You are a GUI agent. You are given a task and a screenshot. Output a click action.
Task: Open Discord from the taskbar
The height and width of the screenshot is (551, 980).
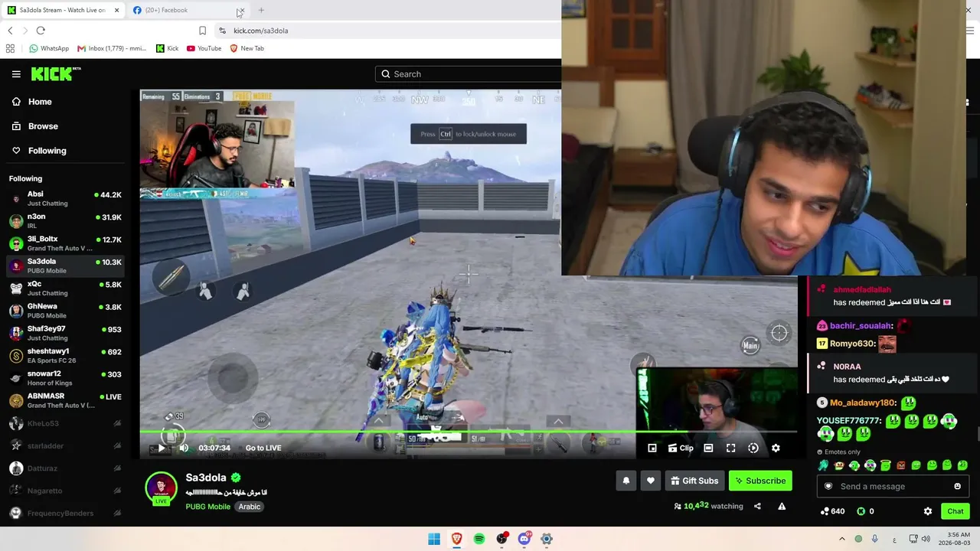[524, 539]
